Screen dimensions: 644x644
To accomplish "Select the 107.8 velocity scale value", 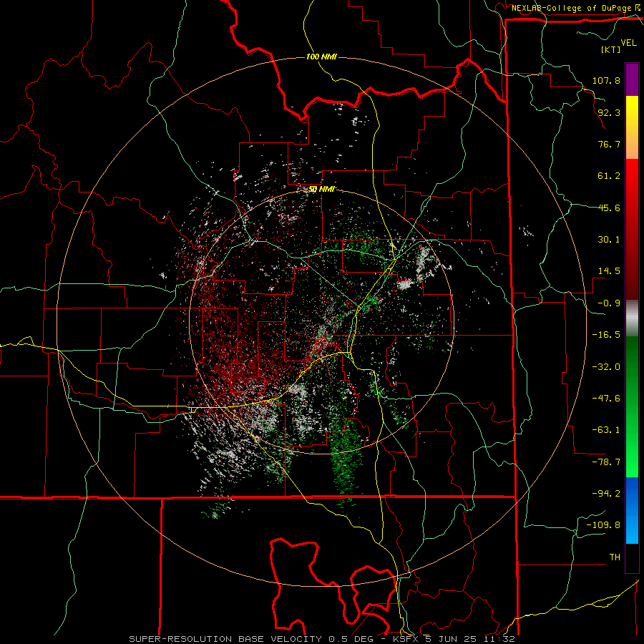I will pyautogui.click(x=606, y=80).
